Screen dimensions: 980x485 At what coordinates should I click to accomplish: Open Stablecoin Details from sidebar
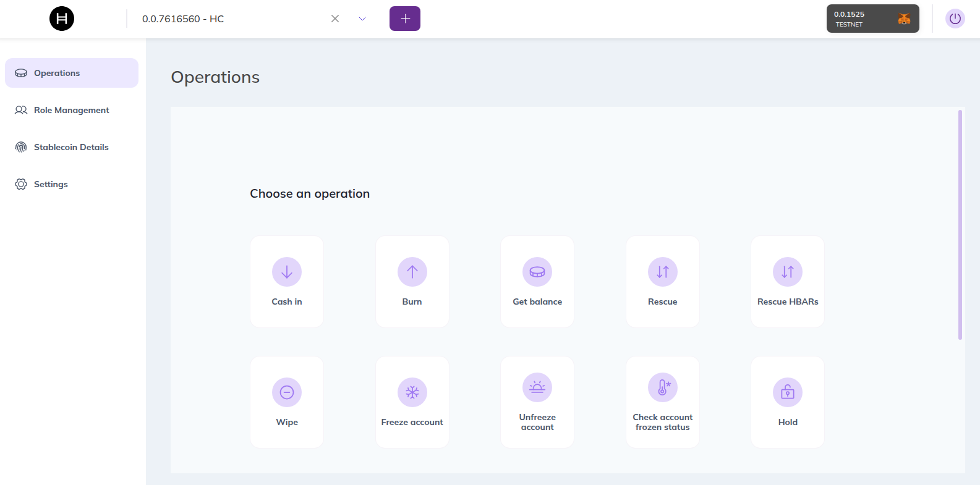tap(72, 147)
